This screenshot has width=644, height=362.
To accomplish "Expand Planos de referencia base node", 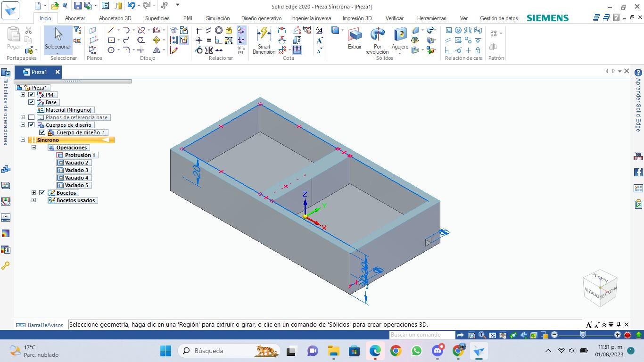I will 23,117.
